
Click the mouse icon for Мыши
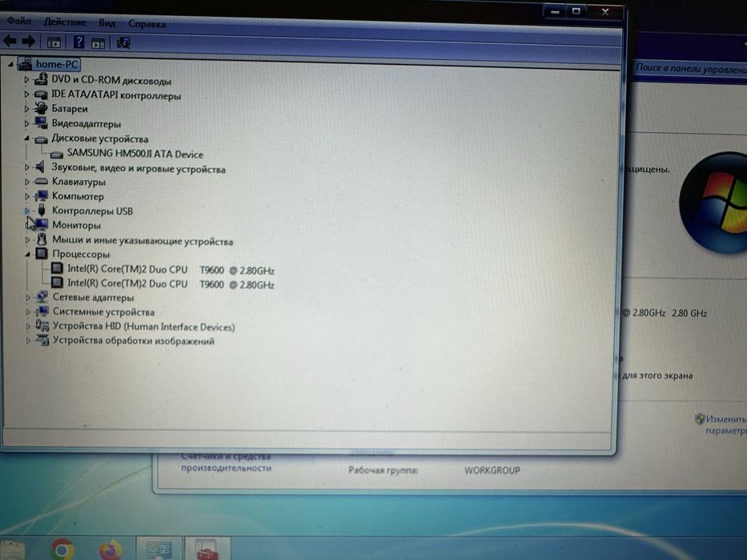42,239
